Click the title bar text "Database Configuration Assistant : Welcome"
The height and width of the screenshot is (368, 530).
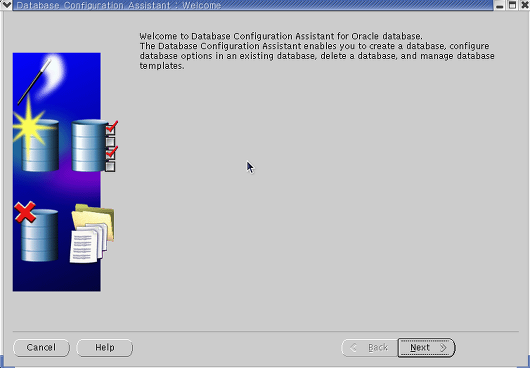[119, 5]
